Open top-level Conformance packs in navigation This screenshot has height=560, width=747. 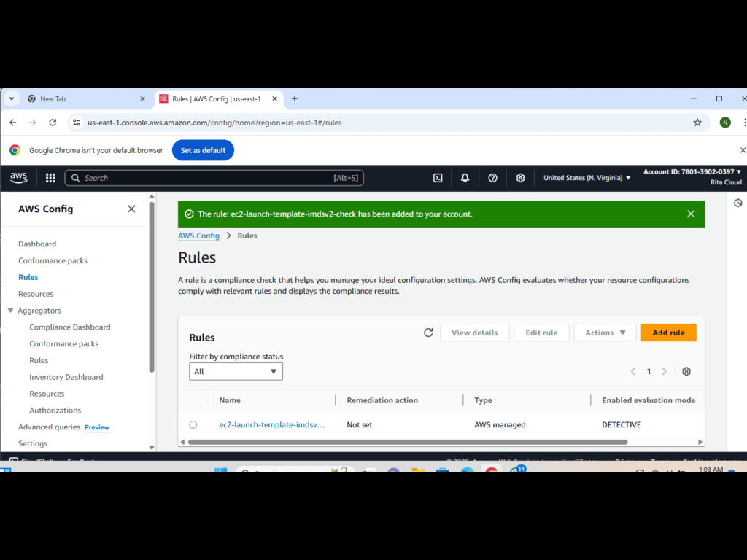coord(53,260)
